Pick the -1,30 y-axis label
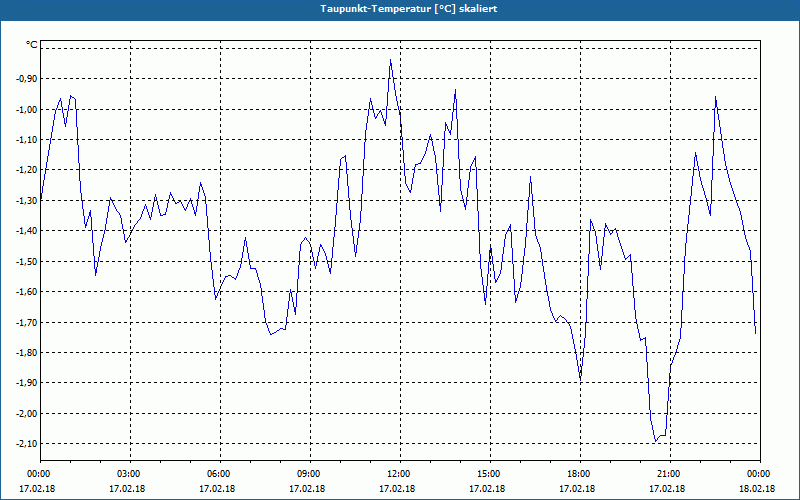Viewport: 800px width, 500px height. click(26, 201)
